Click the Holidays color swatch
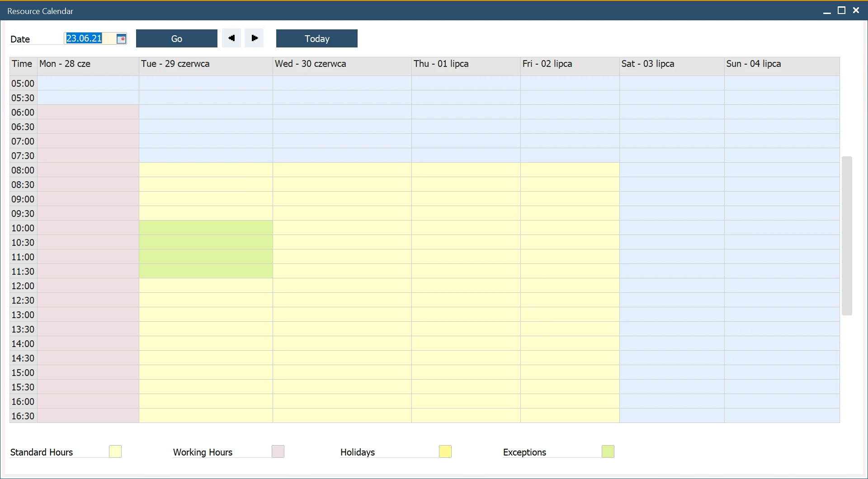868x479 pixels. (x=445, y=451)
